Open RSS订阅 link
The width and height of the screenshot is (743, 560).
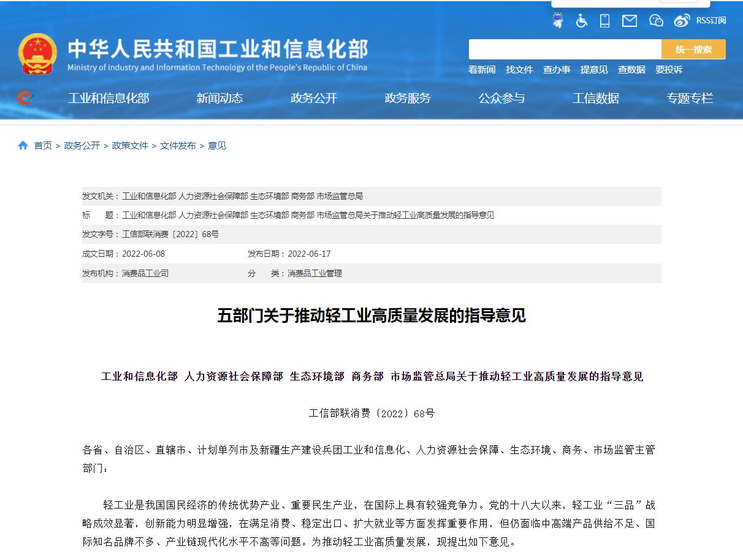coord(711,21)
